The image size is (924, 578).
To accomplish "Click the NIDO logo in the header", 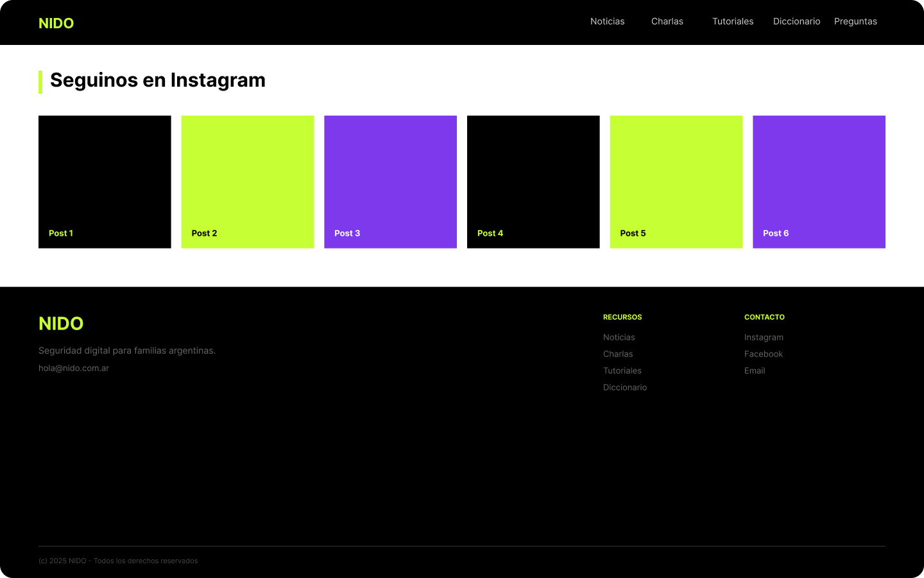I will pos(56,23).
